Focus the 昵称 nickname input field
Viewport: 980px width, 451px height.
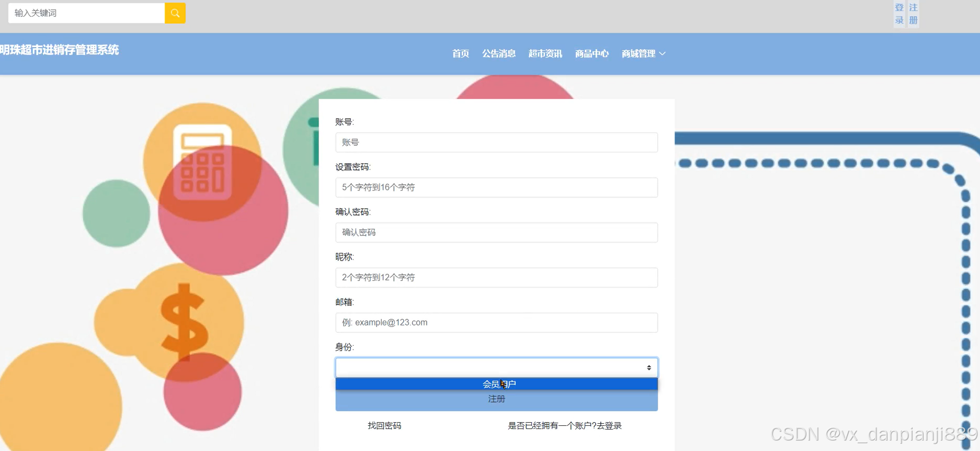(497, 277)
